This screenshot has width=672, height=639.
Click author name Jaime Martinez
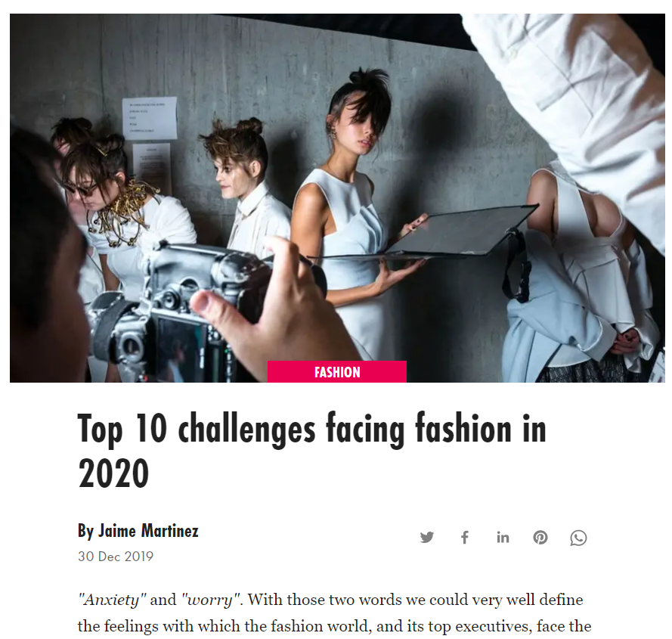tap(148, 531)
